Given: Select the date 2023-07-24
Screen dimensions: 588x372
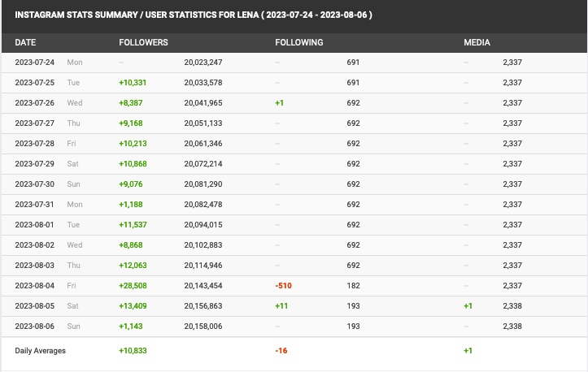Looking at the screenshot, I should [34, 63].
